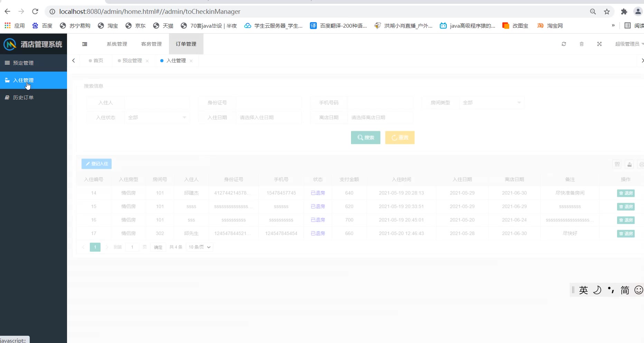Screen dimensions: 644x343
Task: Click the 入住人 search input field
Action: point(157,103)
